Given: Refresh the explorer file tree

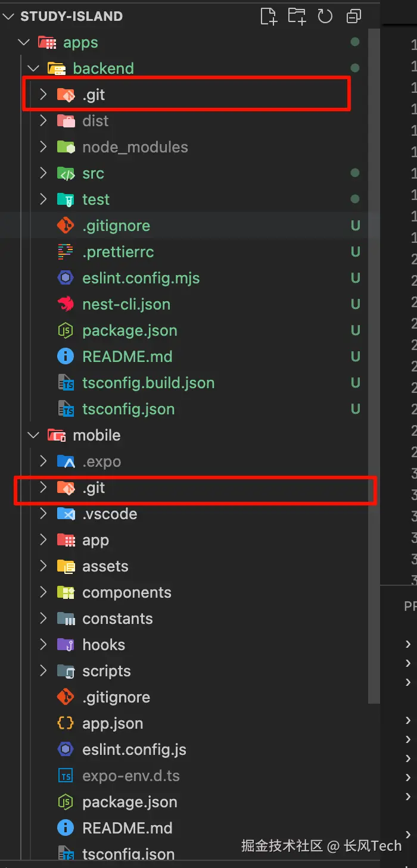Looking at the screenshot, I should point(325,16).
